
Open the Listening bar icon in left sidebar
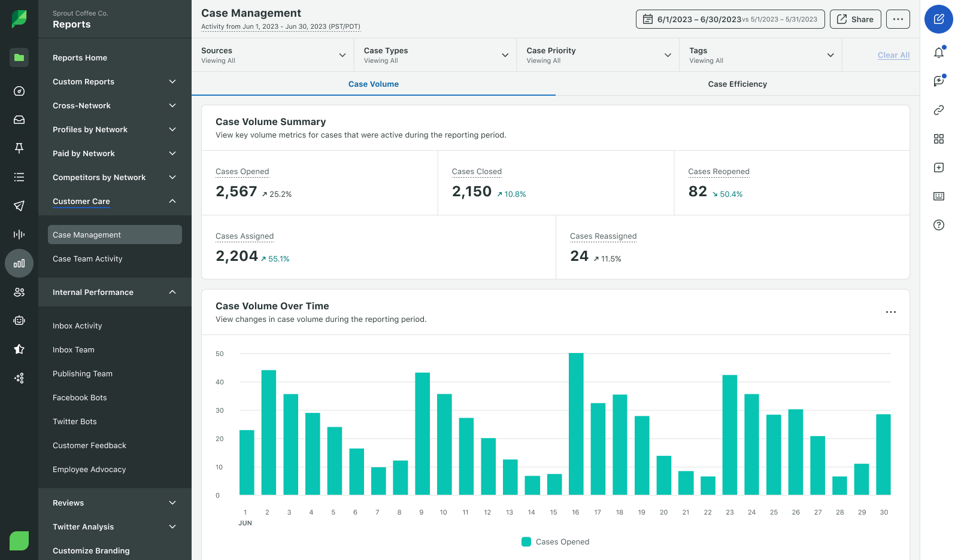click(x=19, y=235)
